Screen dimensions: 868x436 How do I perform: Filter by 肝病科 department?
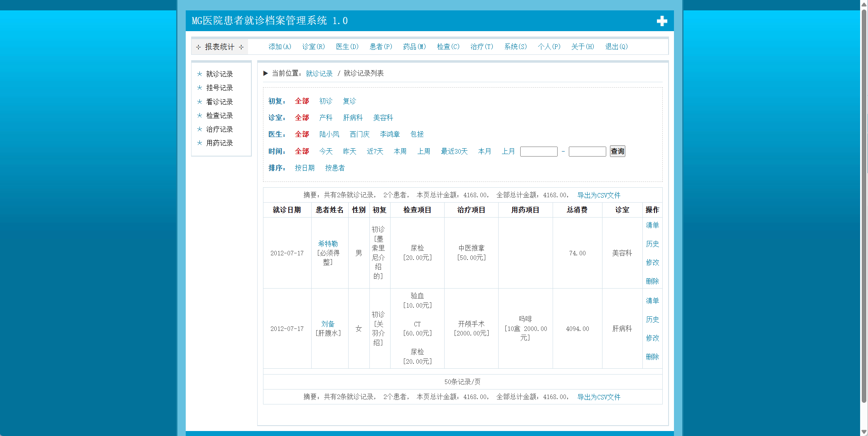click(353, 118)
